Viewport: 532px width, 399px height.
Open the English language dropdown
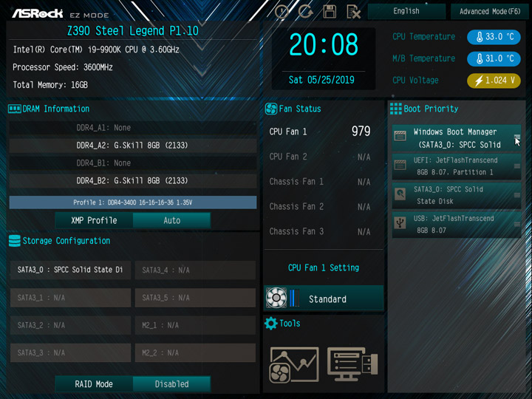406,11
